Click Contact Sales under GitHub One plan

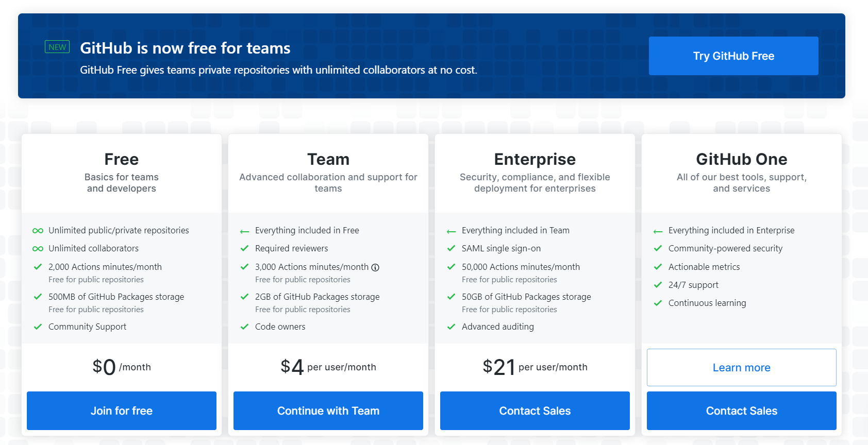[x=742, y=410]
